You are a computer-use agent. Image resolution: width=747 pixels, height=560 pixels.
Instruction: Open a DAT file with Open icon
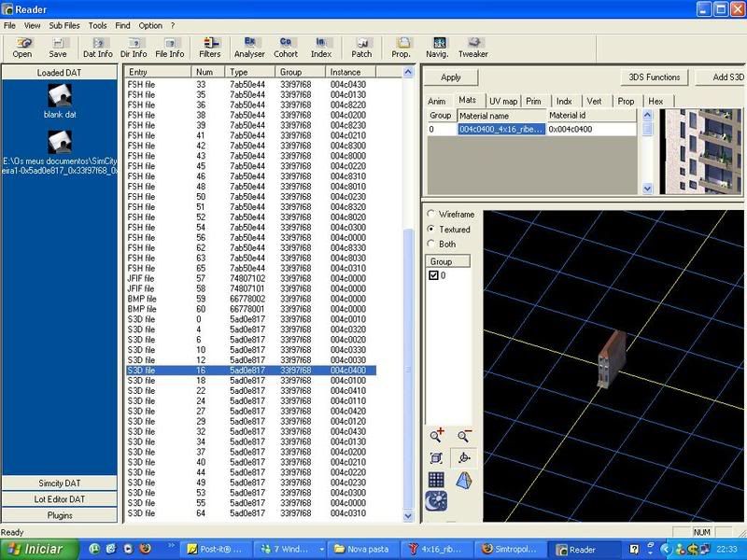[22, 48]
